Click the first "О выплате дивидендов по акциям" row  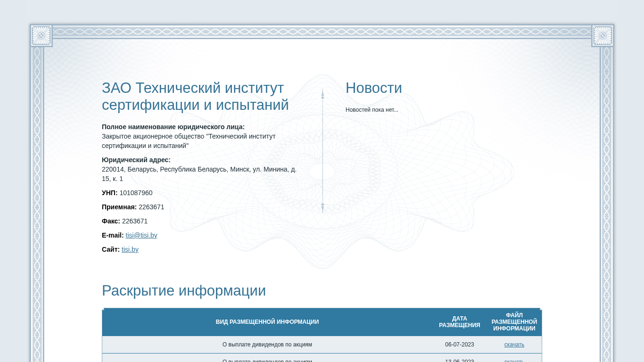tap(267, 345)
